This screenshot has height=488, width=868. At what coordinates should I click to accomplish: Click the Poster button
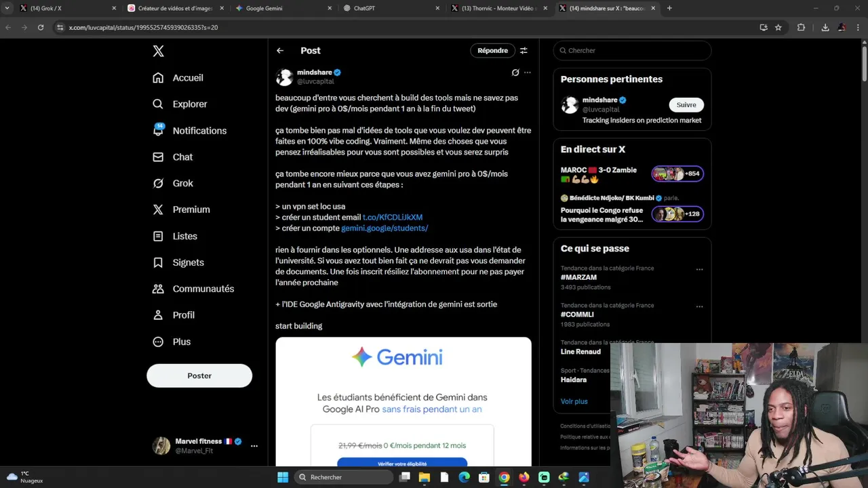pos(199,375)
